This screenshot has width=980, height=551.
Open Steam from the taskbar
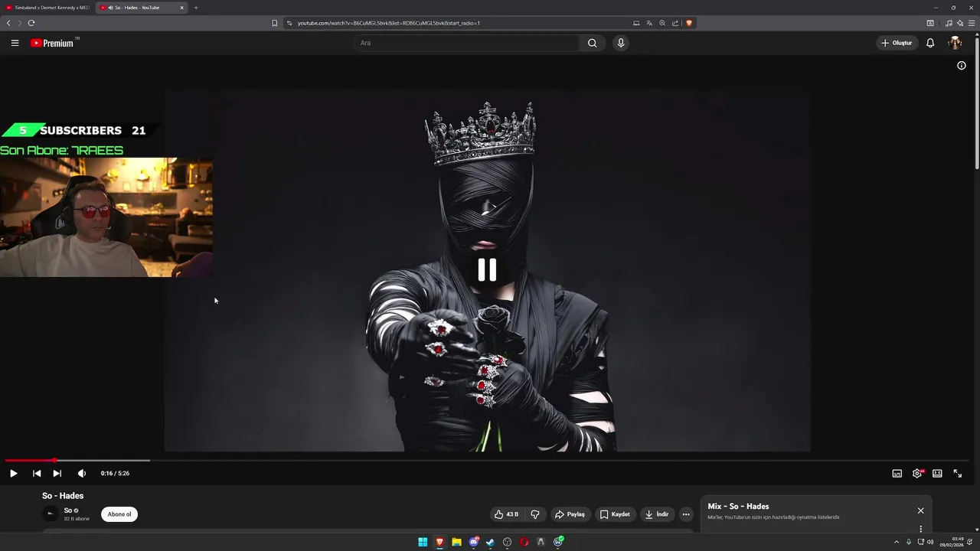tap(491, 542)
